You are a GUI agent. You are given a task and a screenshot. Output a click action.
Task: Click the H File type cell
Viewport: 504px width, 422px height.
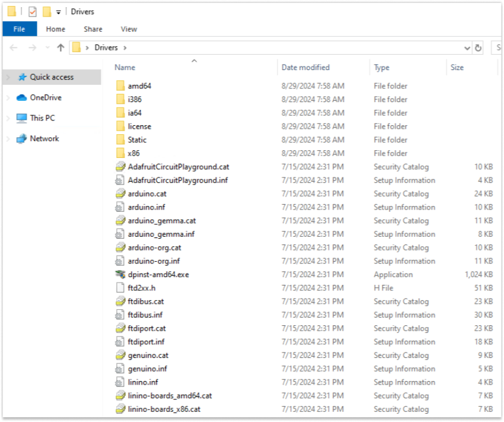(x=384, y=288)
